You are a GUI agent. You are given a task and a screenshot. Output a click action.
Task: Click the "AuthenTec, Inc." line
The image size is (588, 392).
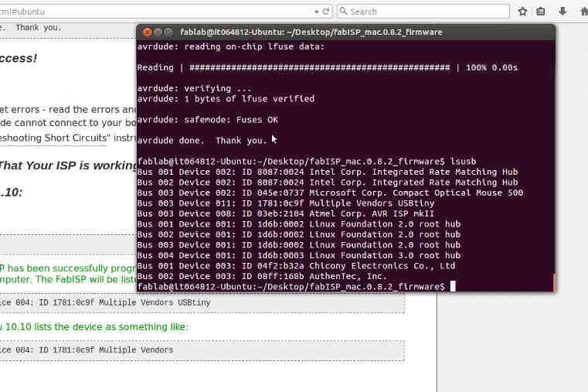pyautogui.click(x=262, y=276)
